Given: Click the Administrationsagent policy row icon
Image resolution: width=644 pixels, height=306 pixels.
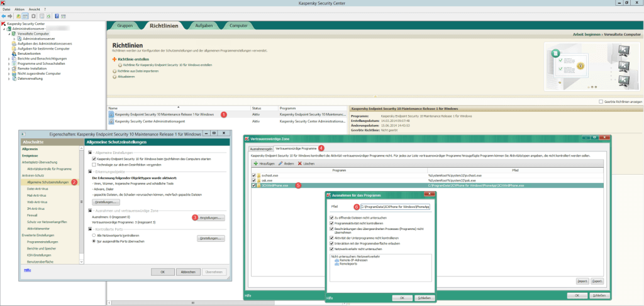Looking at the screenshot, I should click(111, 121).
